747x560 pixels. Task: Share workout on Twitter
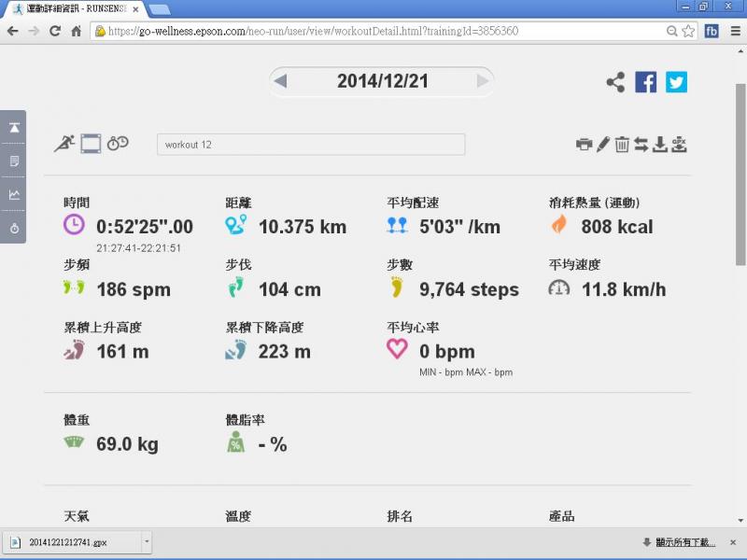point(676,82)
